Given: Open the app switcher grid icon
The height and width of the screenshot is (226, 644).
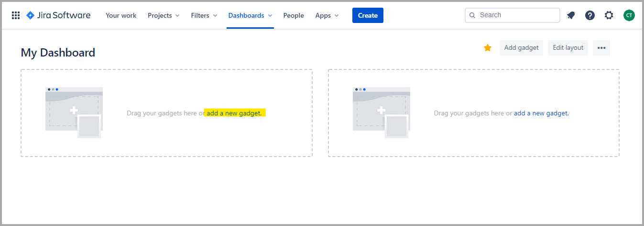Looking at the screenshot, I should (x=16, y=15).
